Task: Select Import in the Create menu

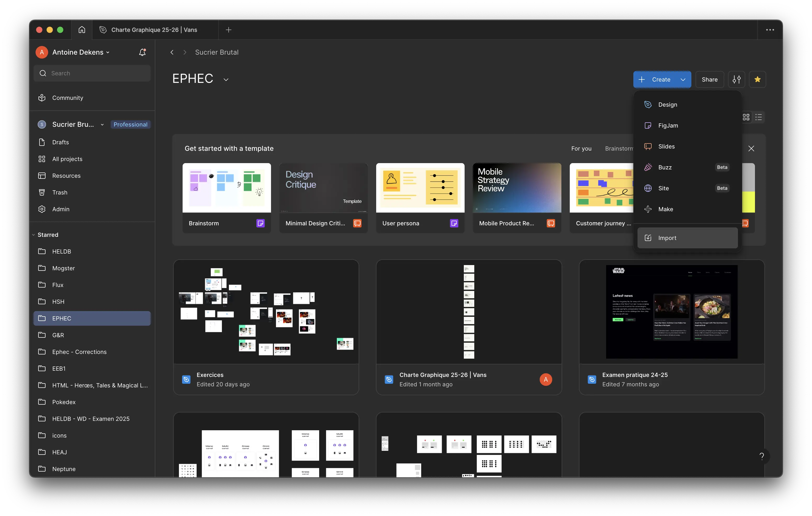Action: coord(667,238)
